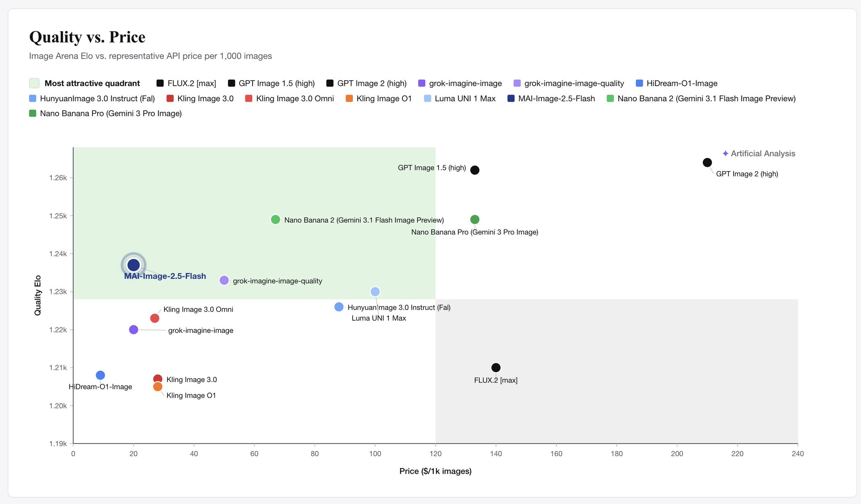Click the Nano Banana Pro chart label

click(x=475, y=232)
